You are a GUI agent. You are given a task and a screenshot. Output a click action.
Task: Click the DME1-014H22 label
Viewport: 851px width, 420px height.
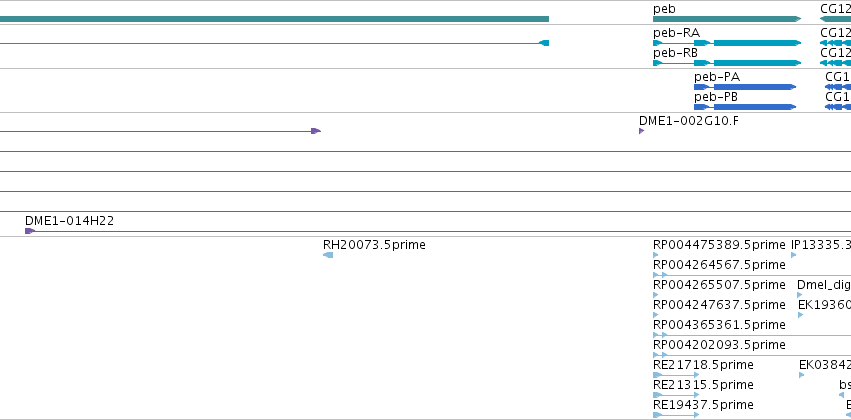[x=69, y=221]
